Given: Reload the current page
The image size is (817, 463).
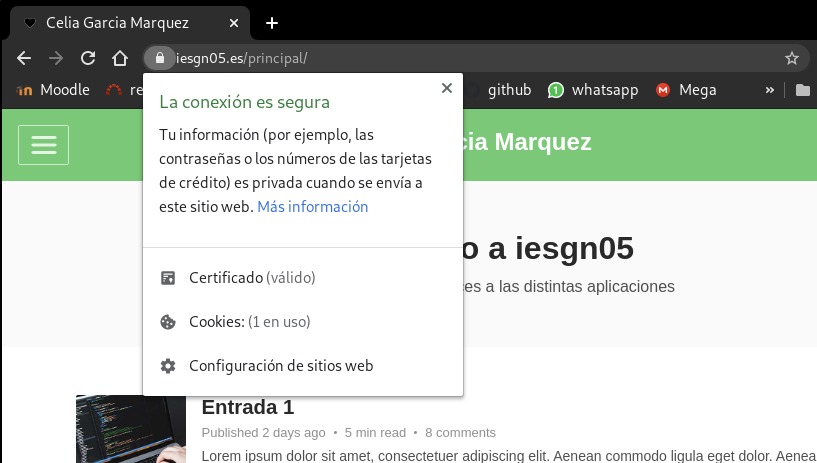Looking at the screenshot, I should [x=88, y=58].
